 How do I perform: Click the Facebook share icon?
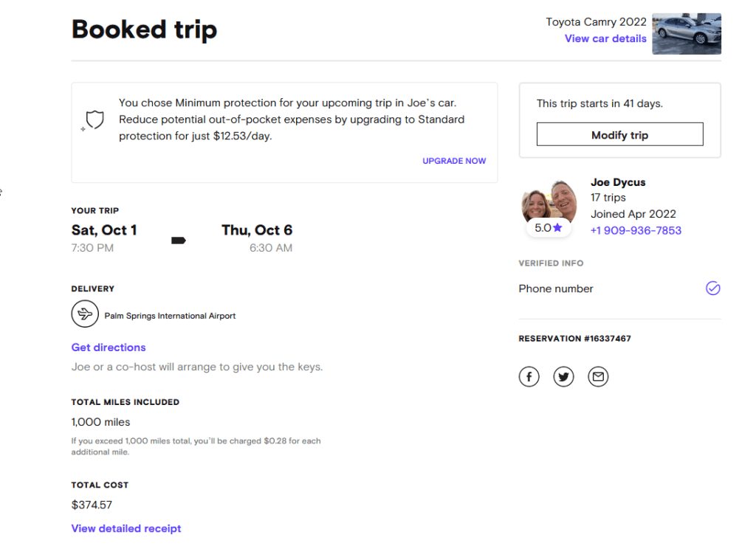pyautogui.click(x=529, y=377)
